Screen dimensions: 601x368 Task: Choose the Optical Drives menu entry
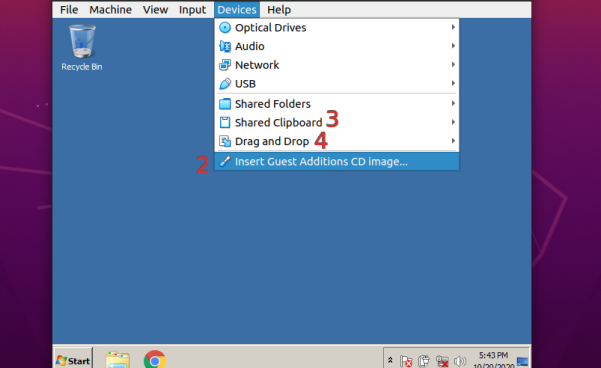337,28
